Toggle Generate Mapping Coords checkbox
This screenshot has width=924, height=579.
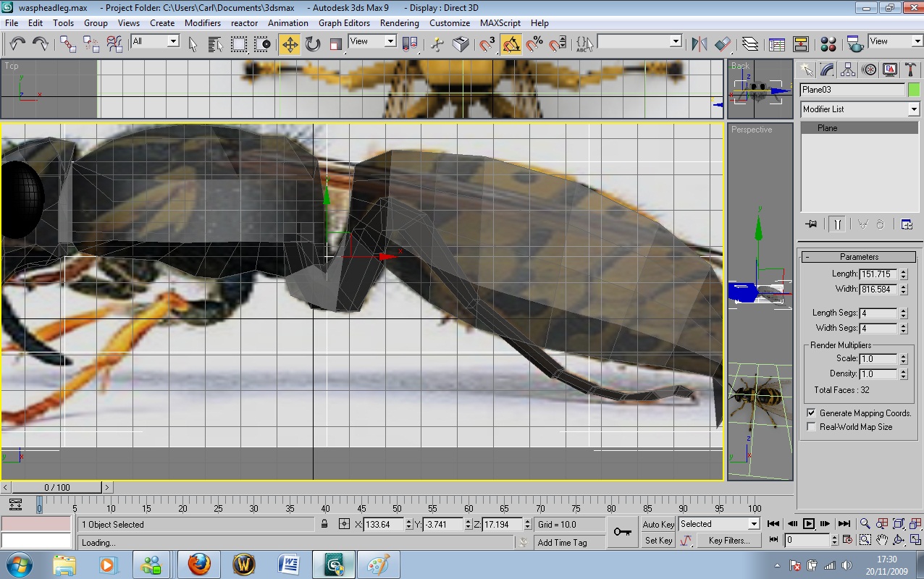[811, 413]
